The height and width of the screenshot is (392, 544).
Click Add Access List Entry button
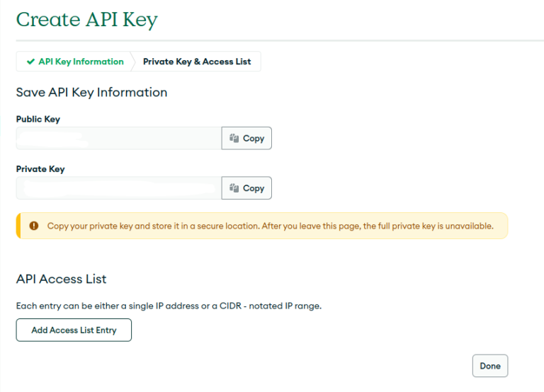74,330
